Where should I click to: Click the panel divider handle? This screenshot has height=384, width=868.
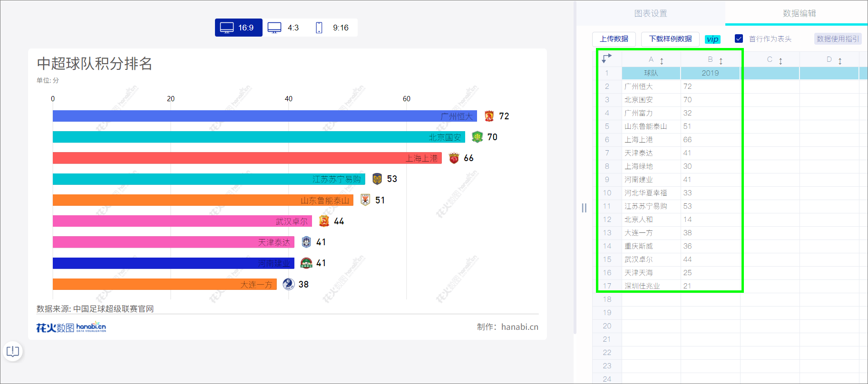(584, 208)
